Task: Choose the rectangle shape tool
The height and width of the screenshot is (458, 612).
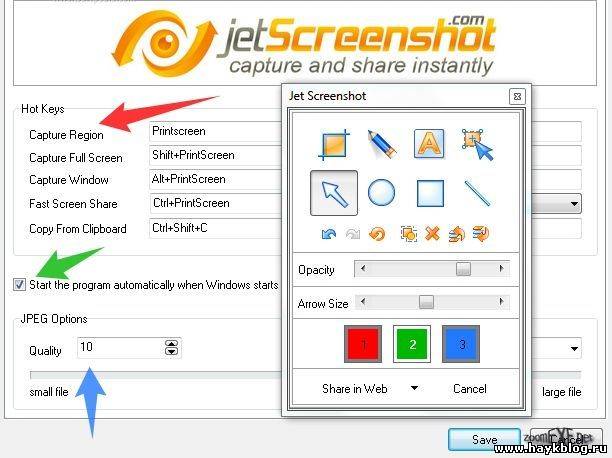Action: tap(430, 193)
